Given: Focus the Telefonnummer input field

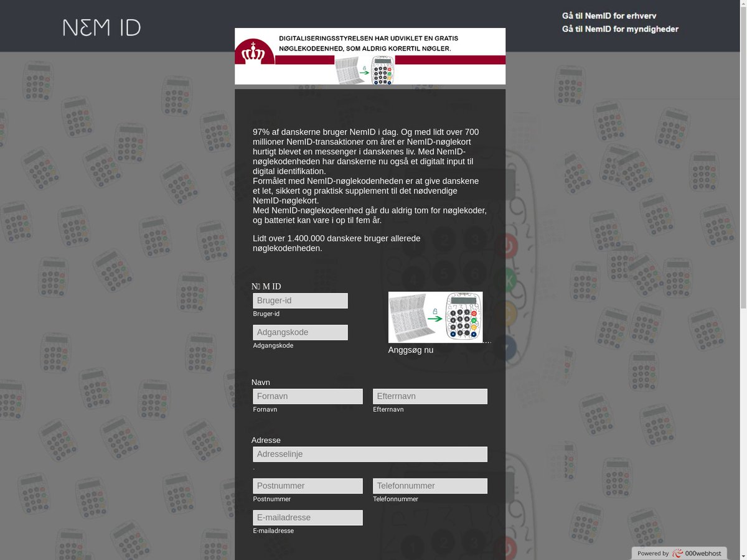Looking at the screenshot, I should coord(430,486).
